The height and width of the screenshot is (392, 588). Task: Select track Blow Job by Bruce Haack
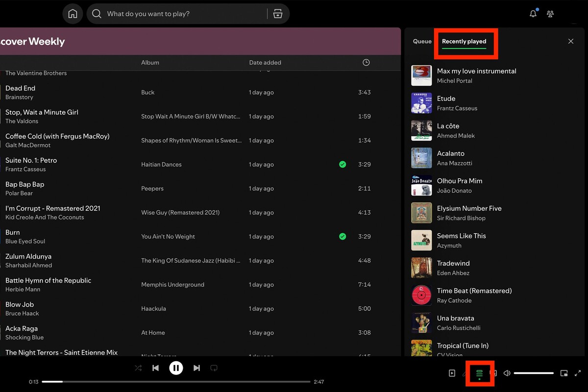click(20, 304)
